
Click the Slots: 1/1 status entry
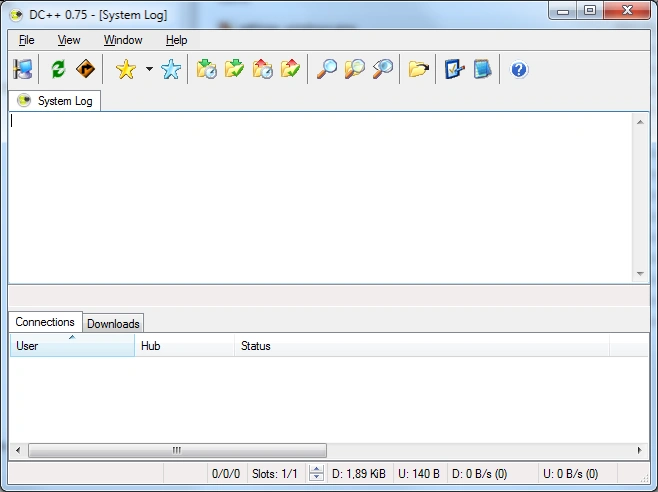(275, 474)
